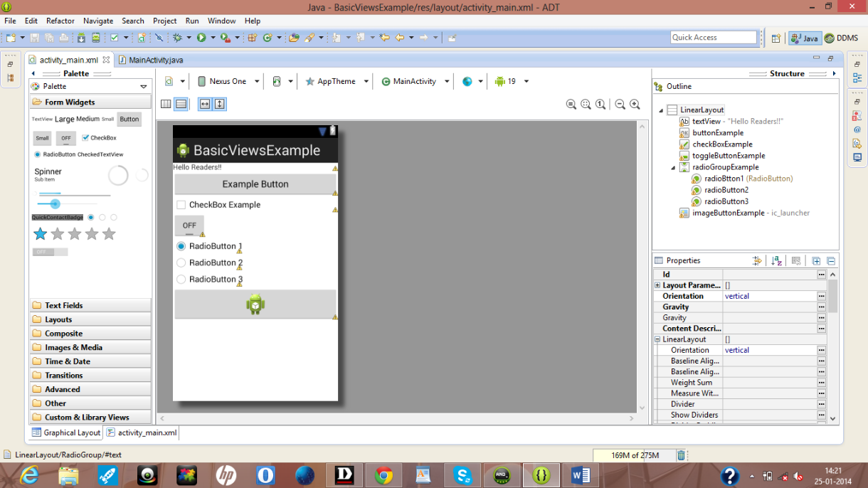Open the Android Virtual Device Manager
The image size is (868, 488).
tap(95, 38)
